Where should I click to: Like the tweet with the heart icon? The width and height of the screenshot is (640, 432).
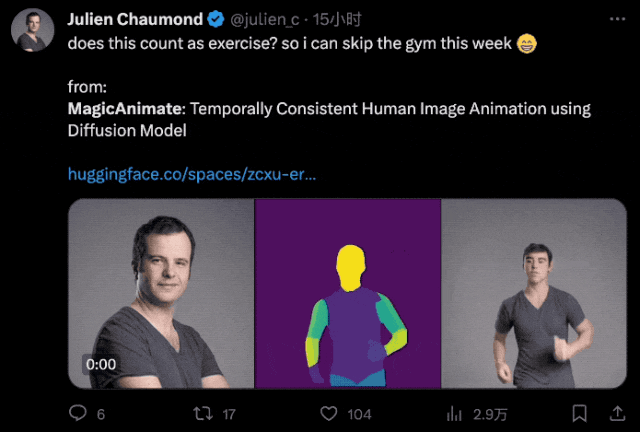click(328, 413)
